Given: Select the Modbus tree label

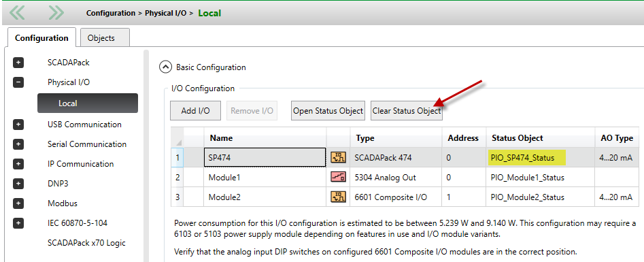Looking at the screenshot, I should [63, 203].
